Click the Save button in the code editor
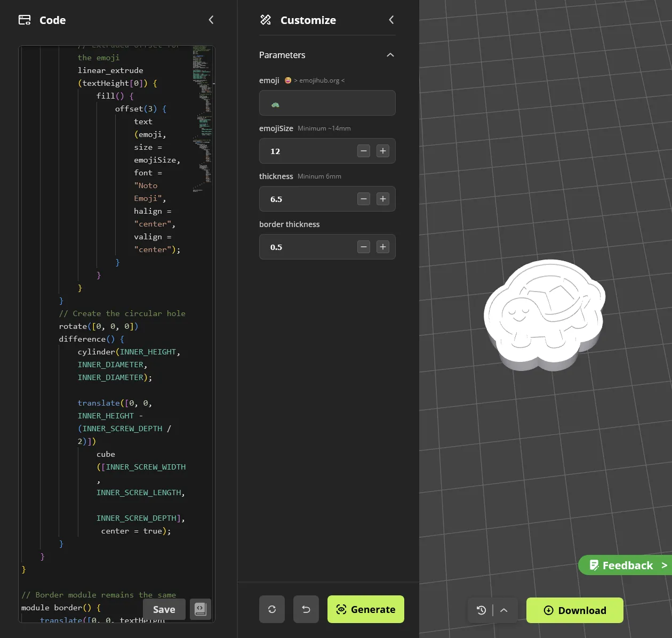This screenshot has width=672, height=638. tap(164, 609)
